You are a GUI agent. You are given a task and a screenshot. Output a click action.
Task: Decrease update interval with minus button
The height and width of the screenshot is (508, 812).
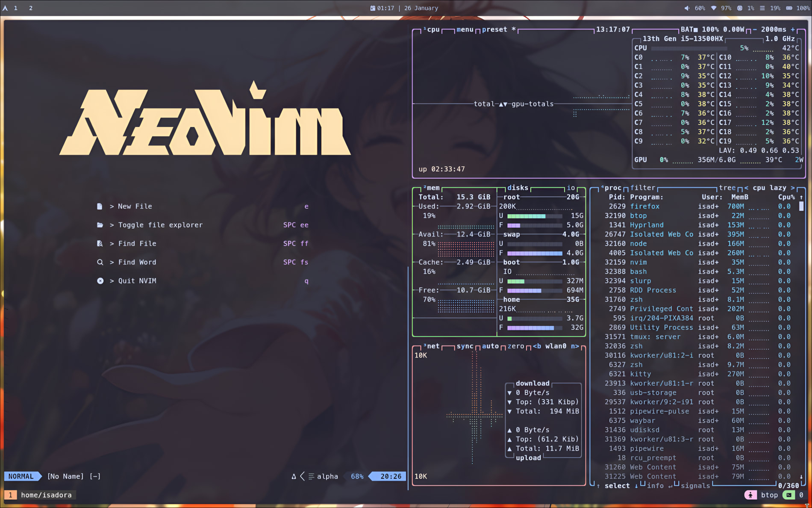click(755, 30)
